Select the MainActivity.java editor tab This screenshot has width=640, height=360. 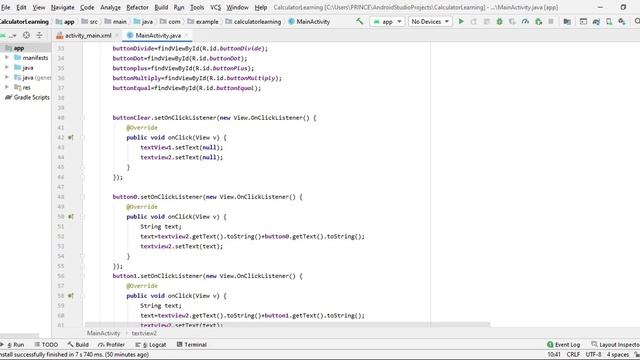point(158,36)
